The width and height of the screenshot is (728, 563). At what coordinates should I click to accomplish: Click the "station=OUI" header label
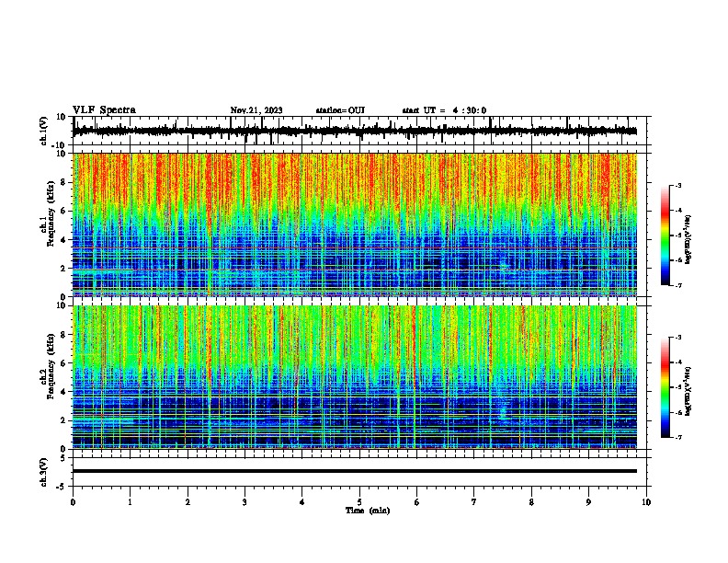(x=340, y=110)
